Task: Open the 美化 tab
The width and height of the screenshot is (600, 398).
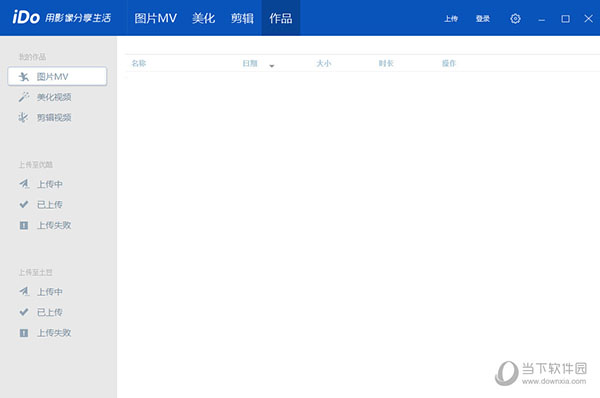Action: coord(204,18)
